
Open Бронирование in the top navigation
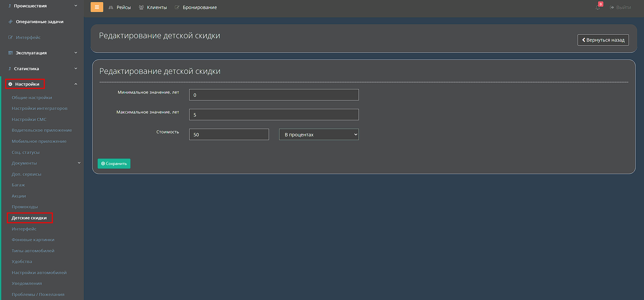(199, 7)
